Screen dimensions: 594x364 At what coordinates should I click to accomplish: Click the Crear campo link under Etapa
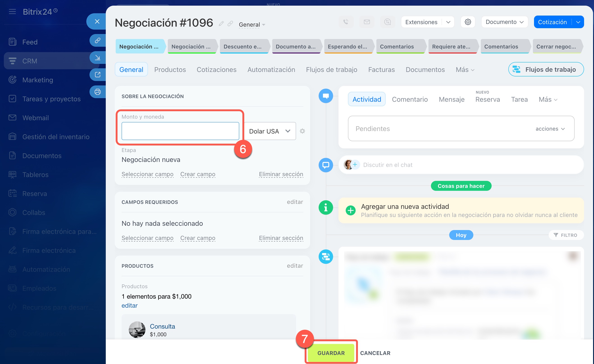pos(198,174)
